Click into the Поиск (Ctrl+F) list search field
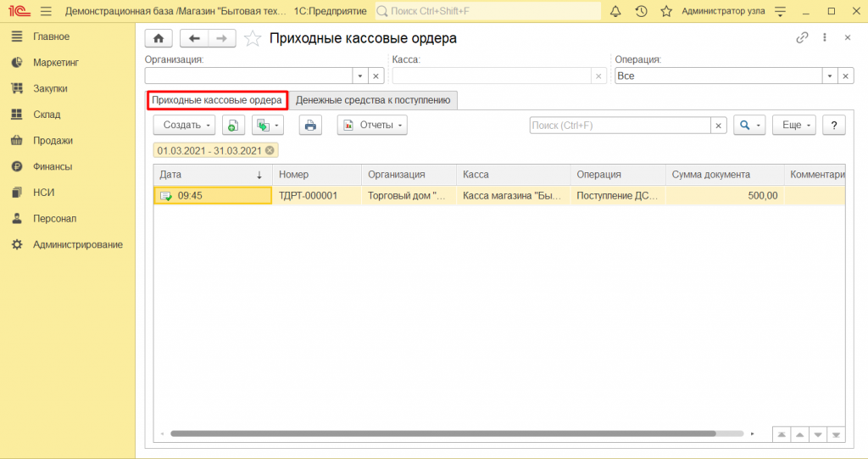The height and width of the screenshot is (459, 868). [x=619, y=126]
